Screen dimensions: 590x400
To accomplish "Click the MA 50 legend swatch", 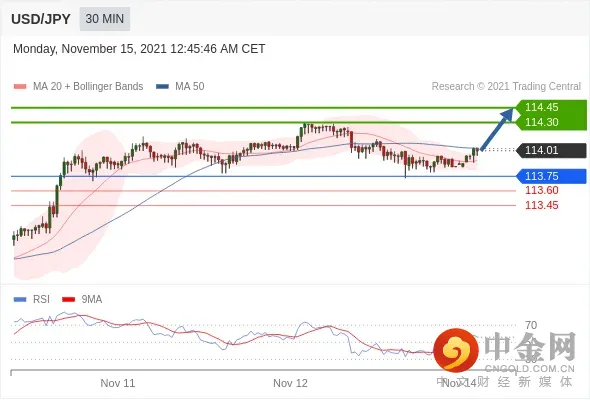I will coord(162,87).
